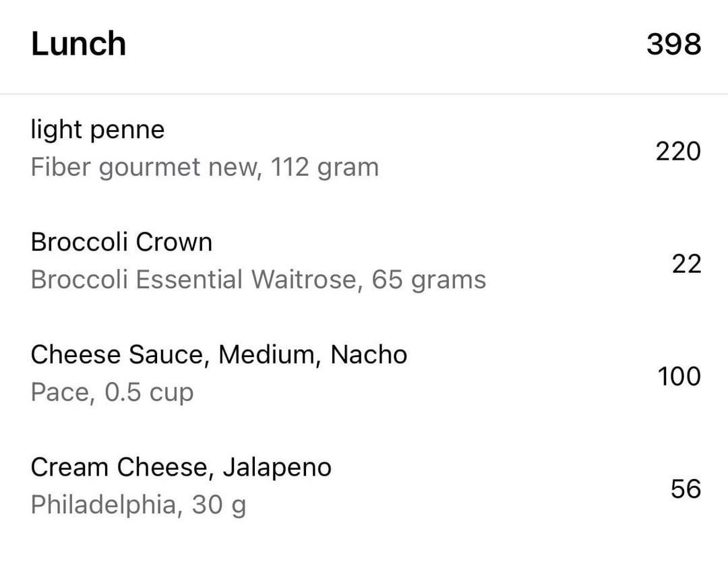Tap the 22 calorie value for broccoli

pos(686,264)
